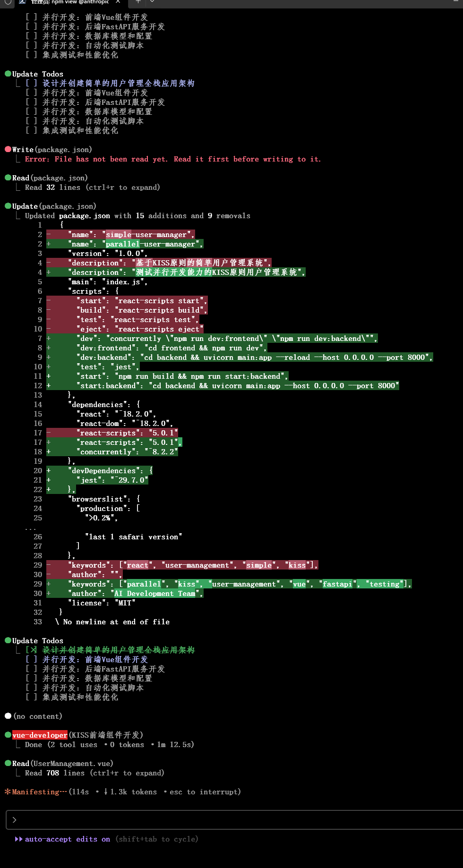Image resolution: width=463 pixels, height=868 pixels.
Task: Click the green dot beside Update(package.json)
Action: click(8, 206)
